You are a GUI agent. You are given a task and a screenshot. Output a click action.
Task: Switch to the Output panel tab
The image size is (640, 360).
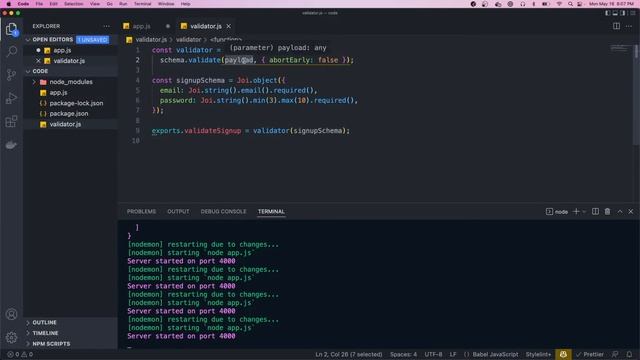178,211
